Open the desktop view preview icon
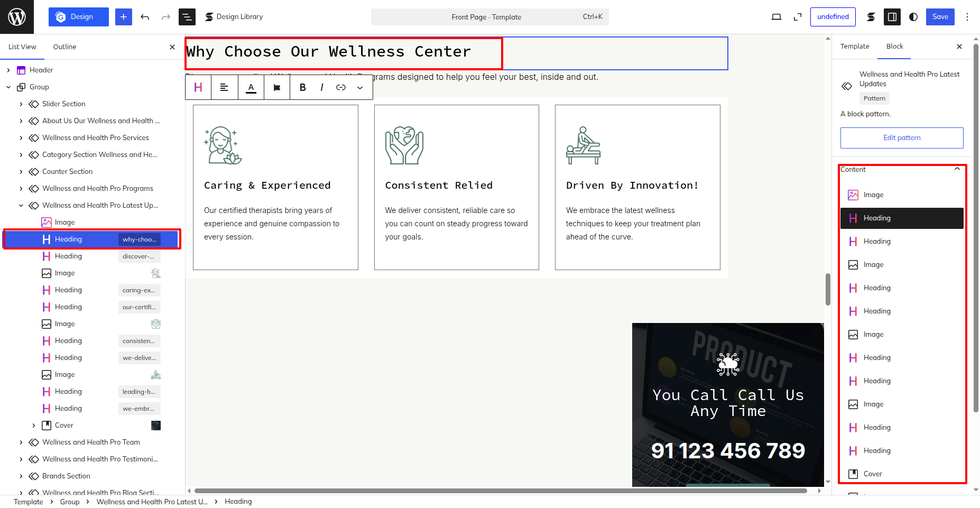Screen dimensions: 980x508 [776, 17]
